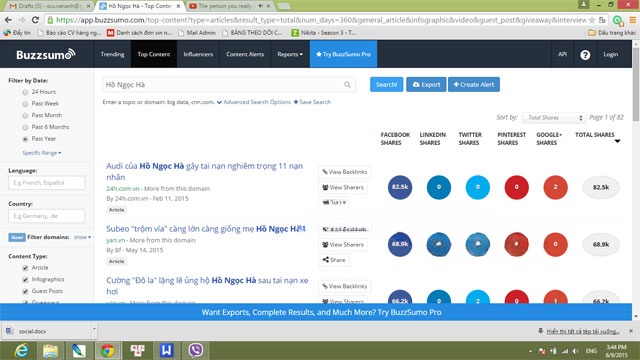Click Pinterest shares bubble for Audi article
The width and height of the screenshot is (640, 360).
(516, 187)
